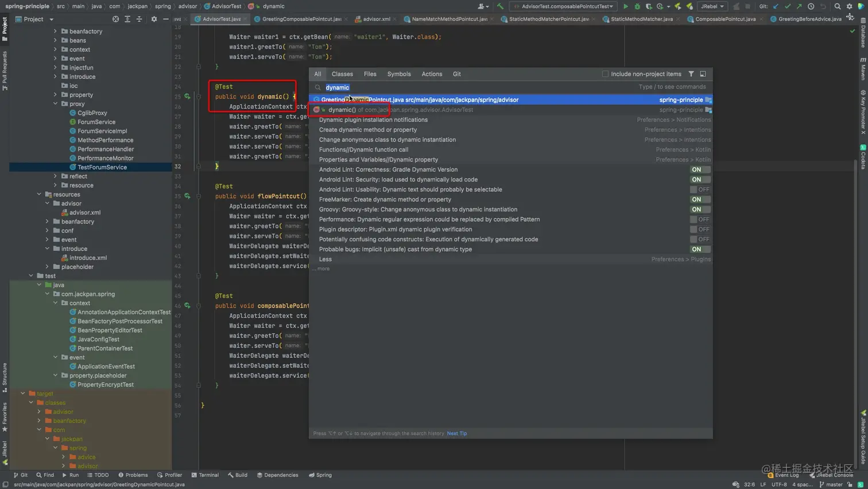This screenshot has height=489, width=868.
Task: Collapse the resources folder
Action: (x=40, y=194)
